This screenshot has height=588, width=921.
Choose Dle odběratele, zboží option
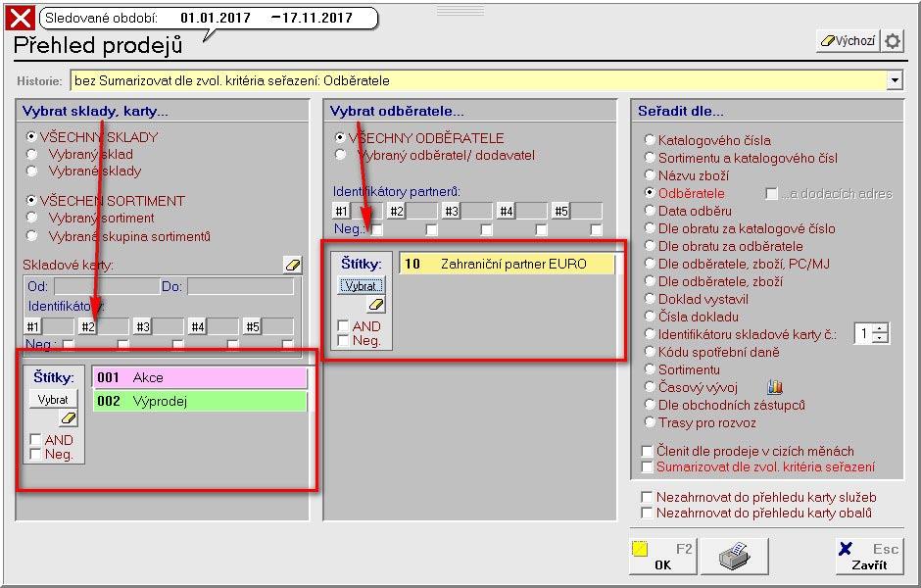pyautogui.click(x=649, y=281)
